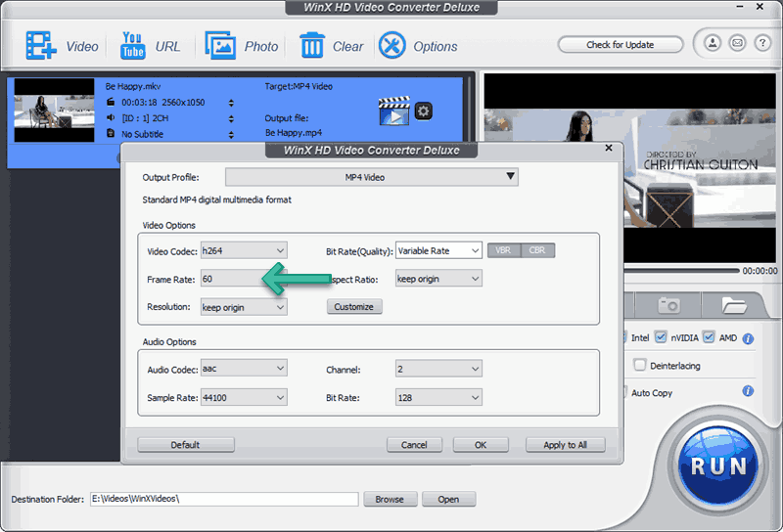Open the Options wrench icon
Viewport: 783px width, 532px height.
click(392, 45)
